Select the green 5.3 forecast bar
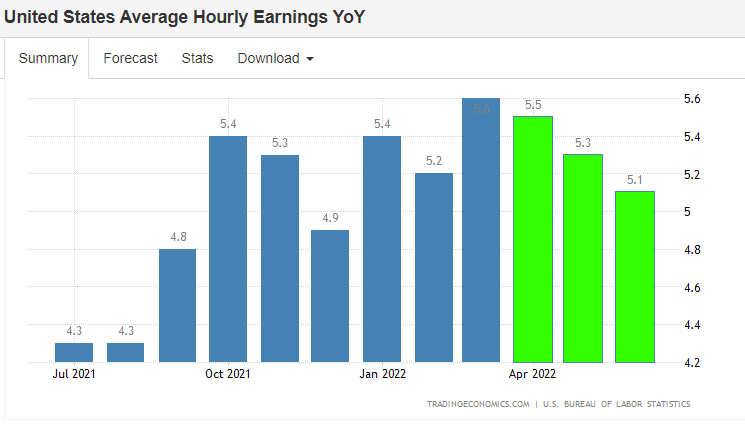 583,258
